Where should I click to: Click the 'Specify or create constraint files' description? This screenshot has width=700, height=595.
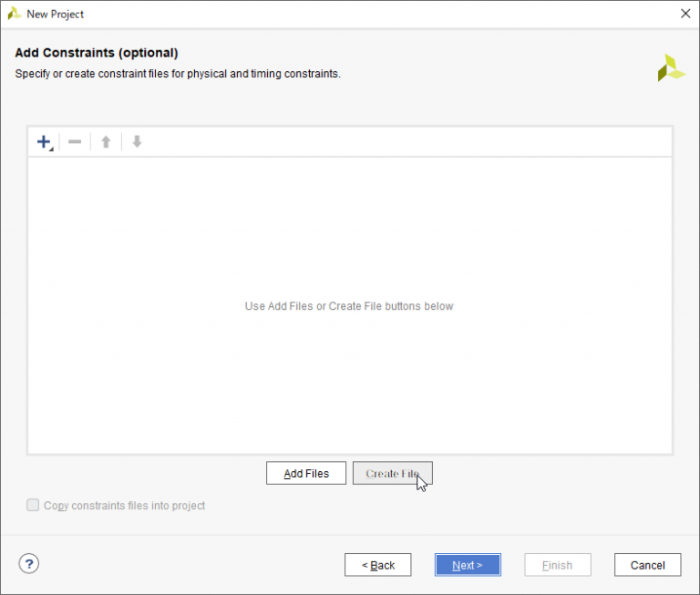(x=178, y=74)
